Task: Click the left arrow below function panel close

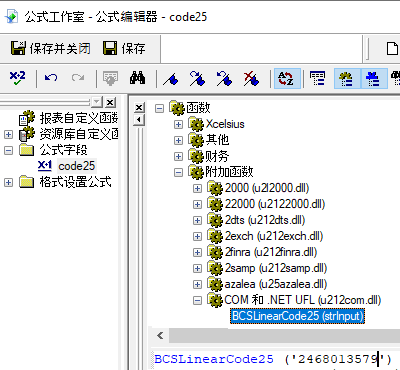Action: 139,120
